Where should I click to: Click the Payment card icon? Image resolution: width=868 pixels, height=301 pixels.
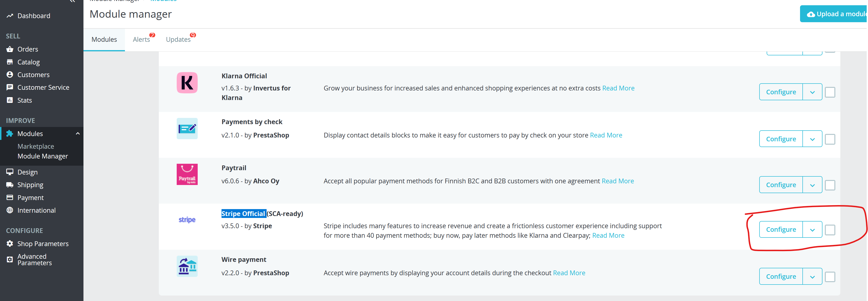pyautogui.click(x=10, y=198)
